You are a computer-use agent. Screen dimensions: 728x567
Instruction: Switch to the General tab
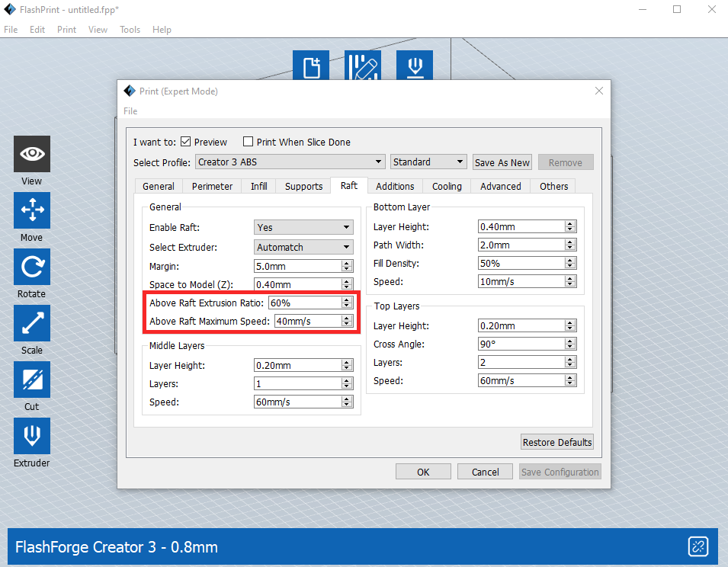pos(159,186)
